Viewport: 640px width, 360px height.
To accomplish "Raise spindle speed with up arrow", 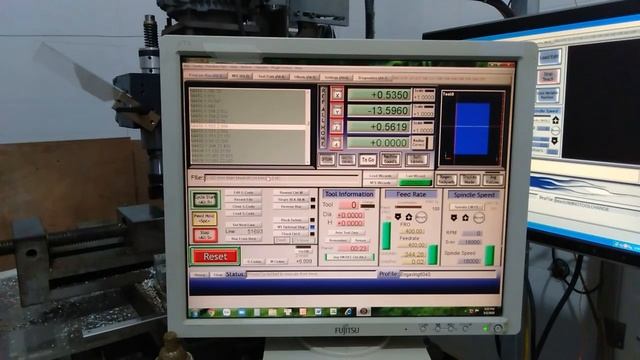I will click(465, 218).
